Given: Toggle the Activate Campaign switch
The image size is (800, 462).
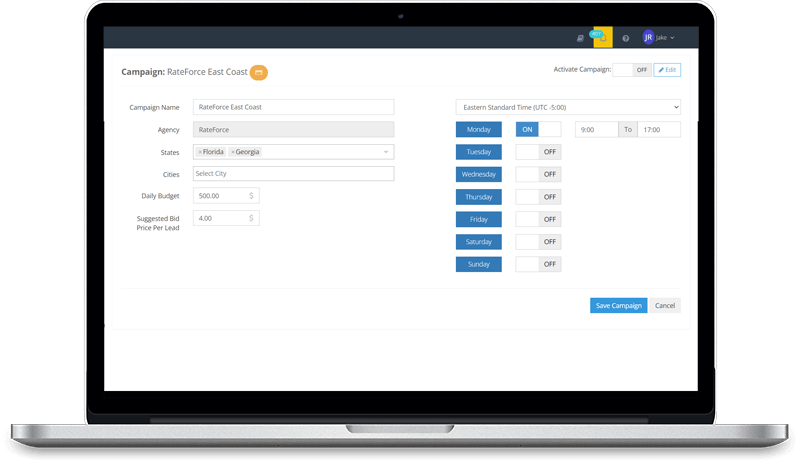Looking at the screenshot, I should (632, 70).
